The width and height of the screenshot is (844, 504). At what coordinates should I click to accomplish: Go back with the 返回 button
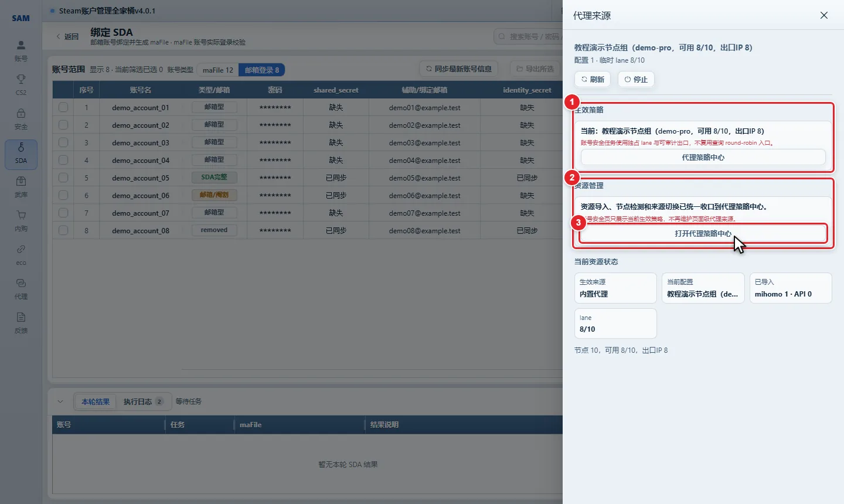(x=67, y=36)
